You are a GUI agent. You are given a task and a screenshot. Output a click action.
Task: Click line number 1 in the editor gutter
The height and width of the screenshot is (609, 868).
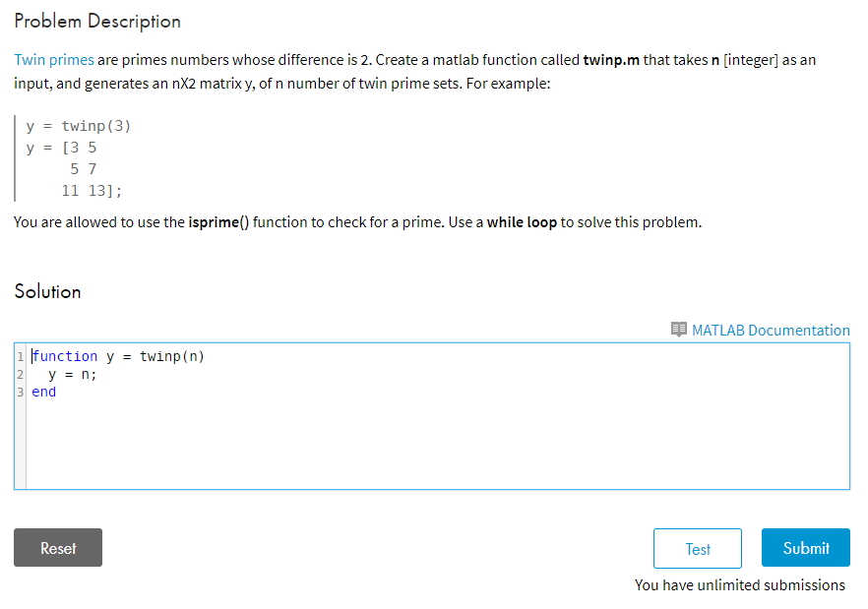(x=19, y=356)
